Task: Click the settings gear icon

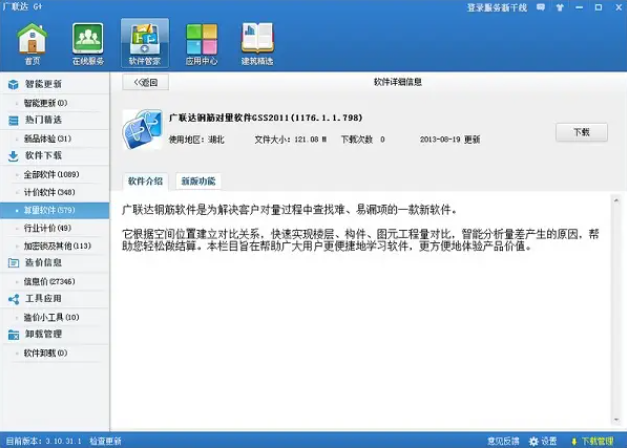Action: (533, 441)
